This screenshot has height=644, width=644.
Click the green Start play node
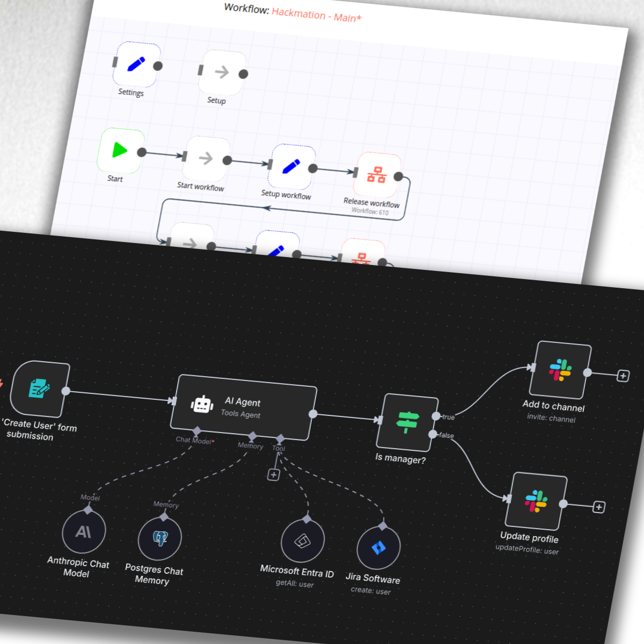click(x=120, y=150)
